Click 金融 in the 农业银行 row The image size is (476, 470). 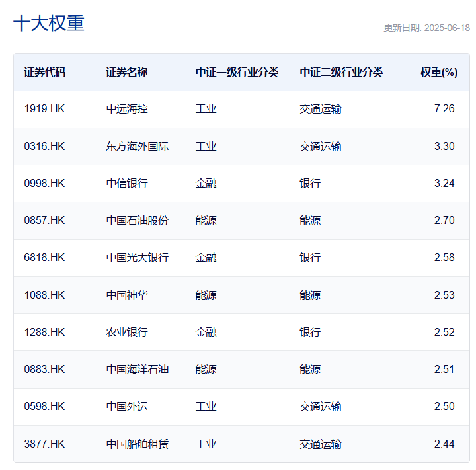[206, 333]
